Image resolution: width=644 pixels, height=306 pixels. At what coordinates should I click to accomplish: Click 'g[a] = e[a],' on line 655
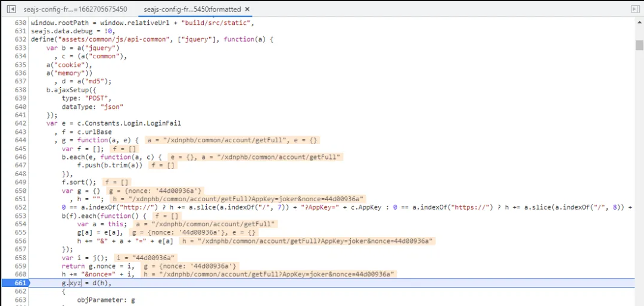(x=101, y=233)
